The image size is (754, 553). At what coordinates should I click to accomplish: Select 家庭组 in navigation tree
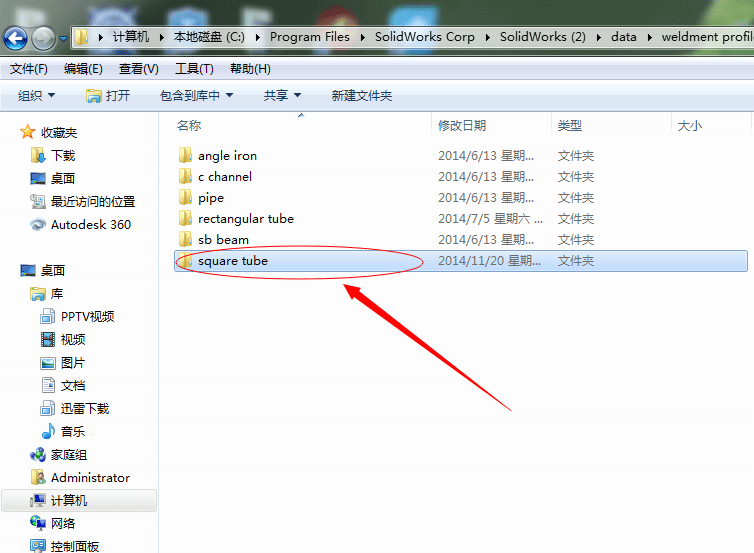(59, 454)
